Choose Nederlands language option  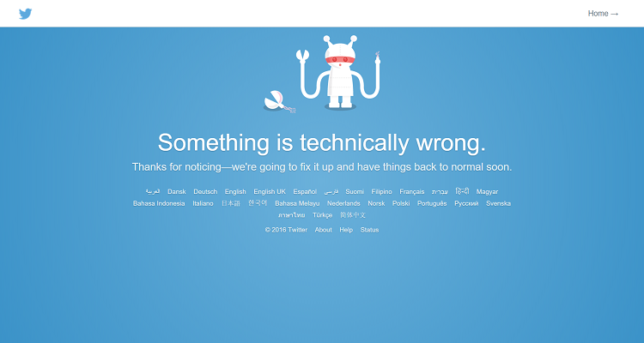coord(343,203)
